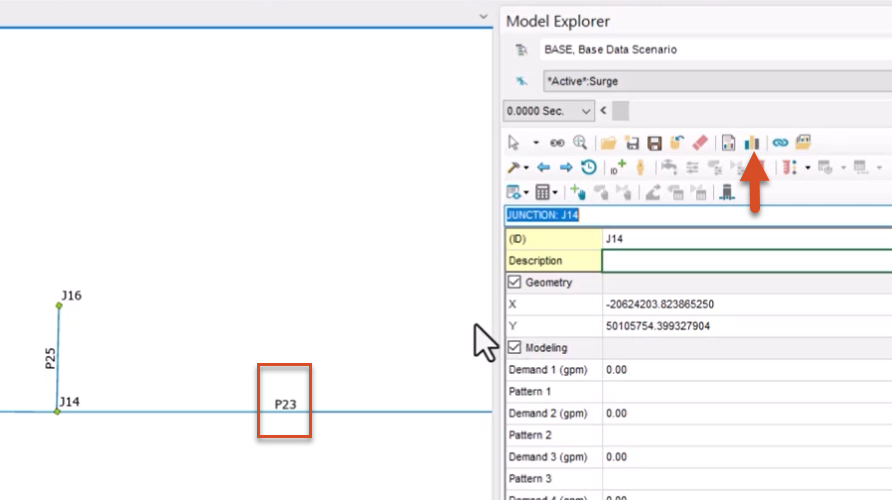Open the report page icon

(x=728, y=143)
